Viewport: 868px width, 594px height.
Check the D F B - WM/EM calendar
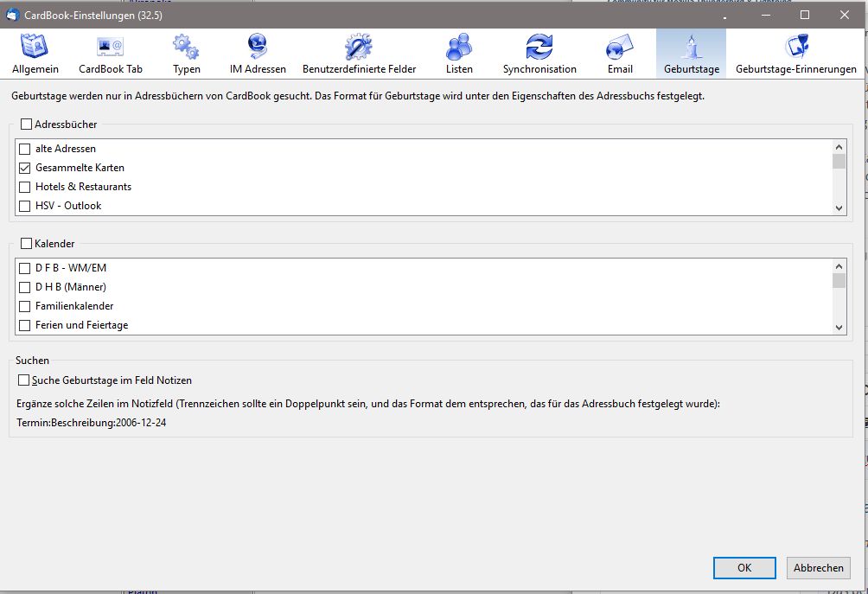(x=24, y=268)
